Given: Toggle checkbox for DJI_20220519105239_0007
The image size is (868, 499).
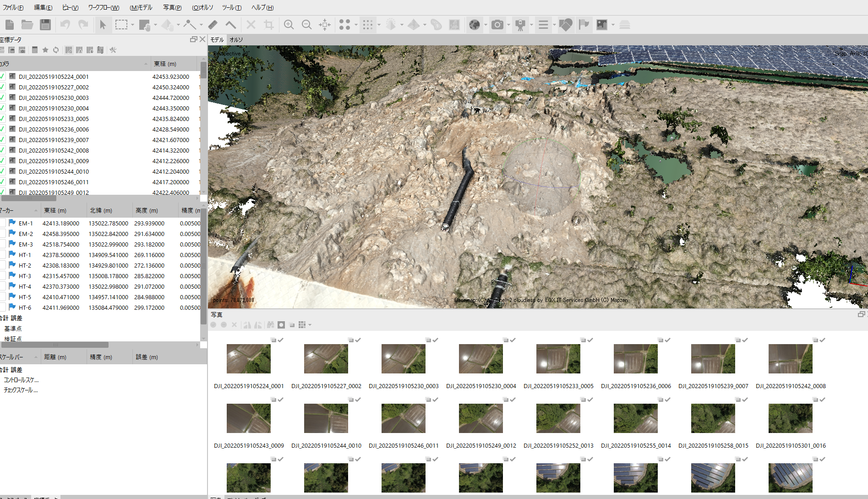Looking at the screenshot, I should click(3, 140).
